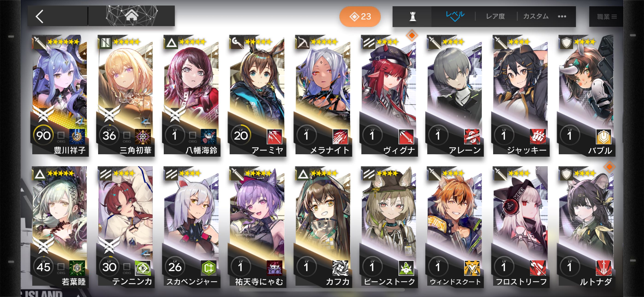Image resolution: width=644 pixels, height=297 pixels.
Task: Switch to カスタム sort tab
Action: point(536,17)
